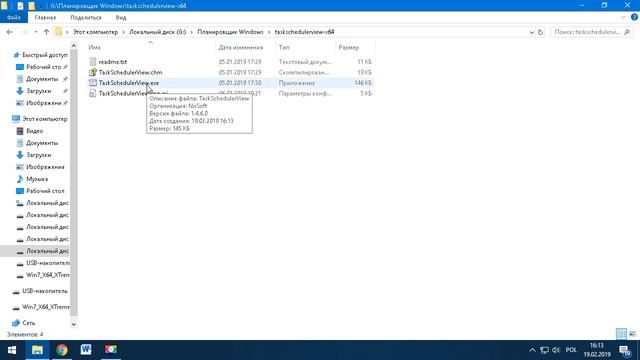
Task: Open the Файл ribbon tab
Action: (x=13, y=18)
